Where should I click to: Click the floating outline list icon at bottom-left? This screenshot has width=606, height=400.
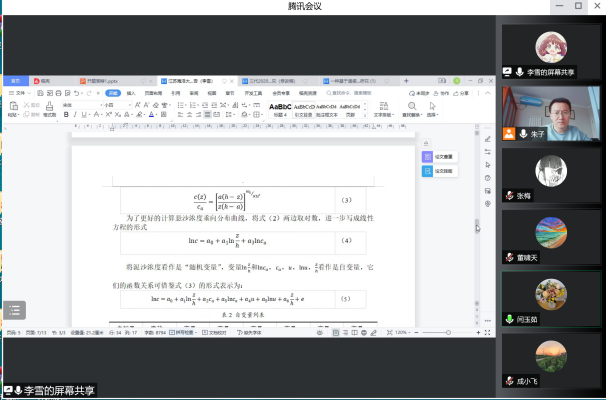[x=17, y=310]
